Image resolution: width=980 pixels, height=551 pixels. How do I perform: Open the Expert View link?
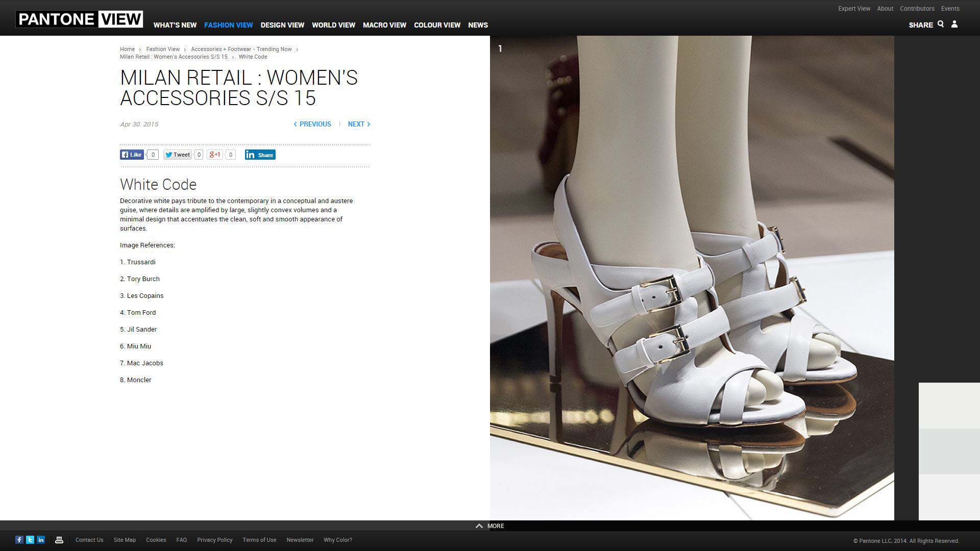coord(854,9)
